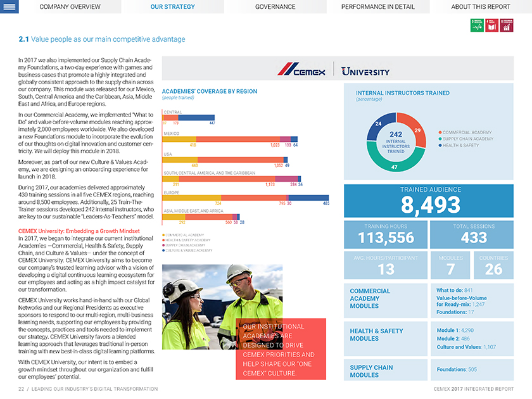The height and width of the screenshot is (399, 532).
Task: Click the page 22 footer text
Action: 88,389
